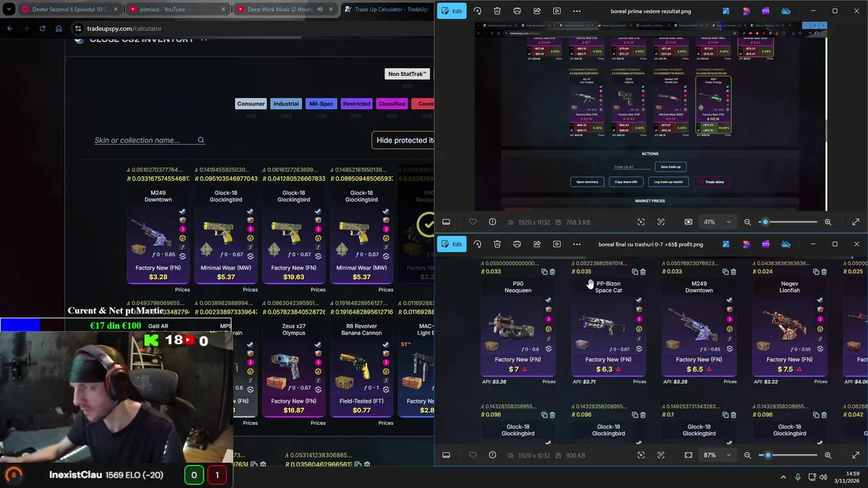The height and width of the screenshot is (488, 868).
Task: Open Designer app icon in top Photos window
Action: (x=746, y=11)
